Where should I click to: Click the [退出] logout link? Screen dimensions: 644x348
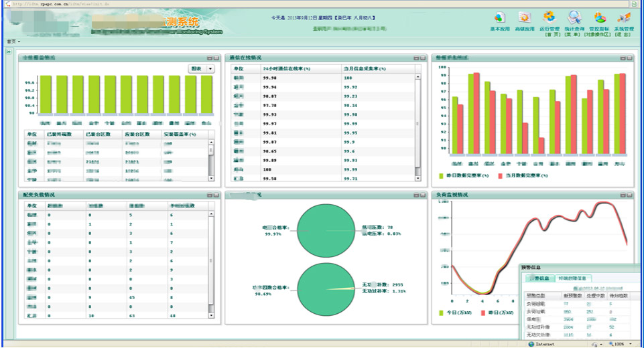623,34
